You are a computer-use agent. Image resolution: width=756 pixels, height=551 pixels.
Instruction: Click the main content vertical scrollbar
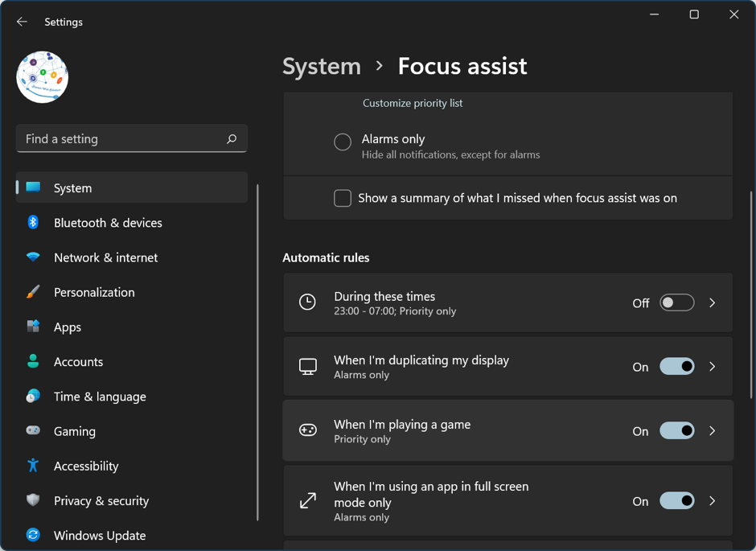750,295
